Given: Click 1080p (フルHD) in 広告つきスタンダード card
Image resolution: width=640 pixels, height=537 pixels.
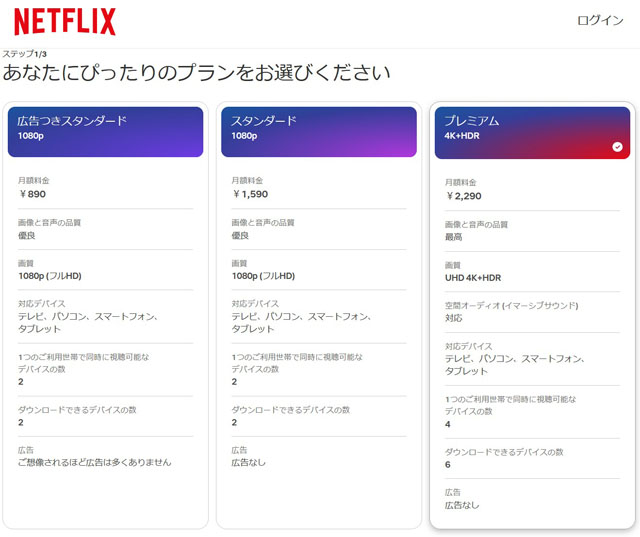Looking at the screenshot, I should (x=50, y=276).
